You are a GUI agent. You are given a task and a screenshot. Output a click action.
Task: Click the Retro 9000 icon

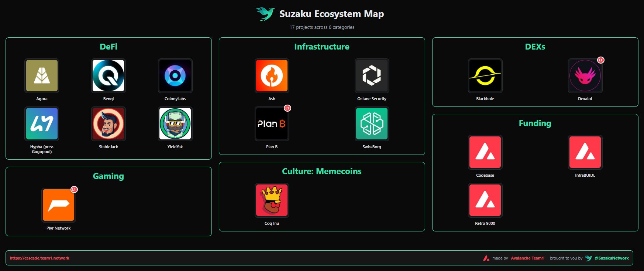(x=485, y=200)
